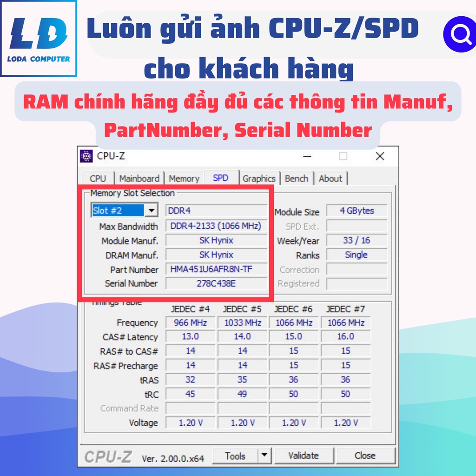Click the magnifying glass search icon

pyautogui.click(x=460, y=34)
